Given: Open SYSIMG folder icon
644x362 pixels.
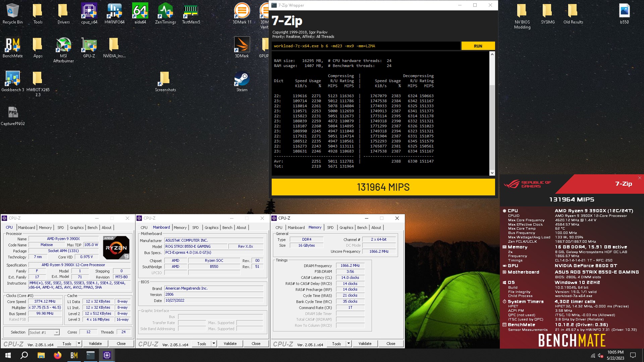Looking at the screenshot, I should [x=548, y=14].
